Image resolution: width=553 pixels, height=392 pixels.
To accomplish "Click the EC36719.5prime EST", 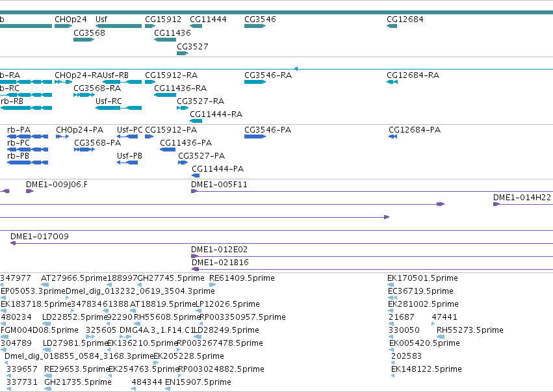I will (x=392, y=298).
